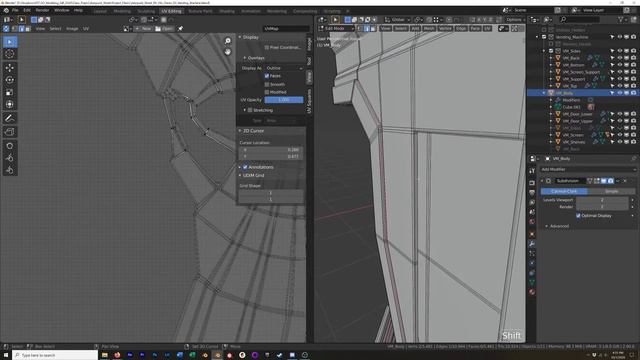Image resolution: width=640 pixels, height=360 pixels.
Task: Enable the Smooth overlay checkbox
Action: 267,84
